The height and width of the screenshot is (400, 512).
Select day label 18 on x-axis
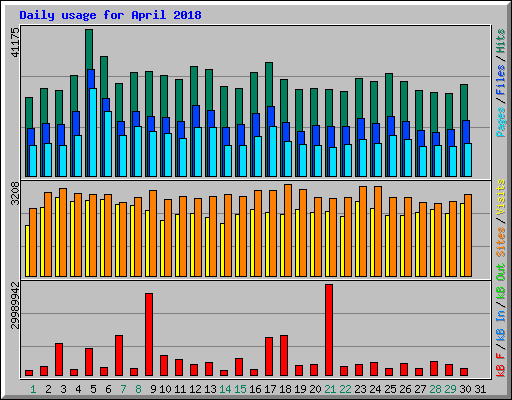tap(285, 389)
